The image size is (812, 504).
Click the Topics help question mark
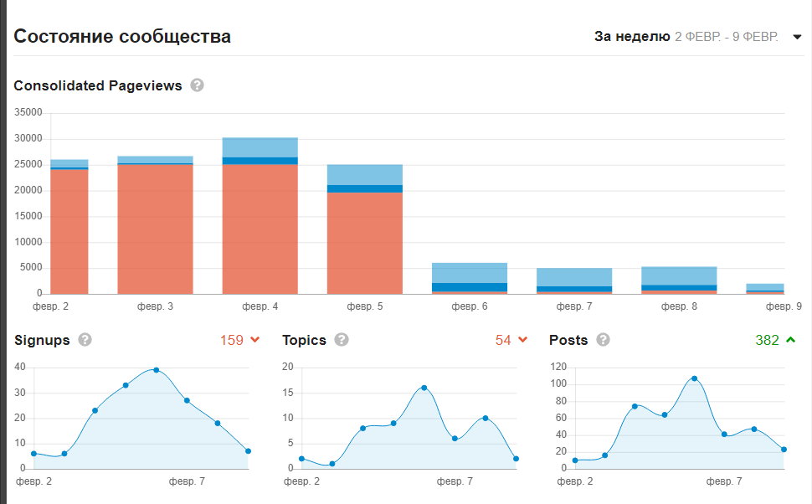point(342,340)
